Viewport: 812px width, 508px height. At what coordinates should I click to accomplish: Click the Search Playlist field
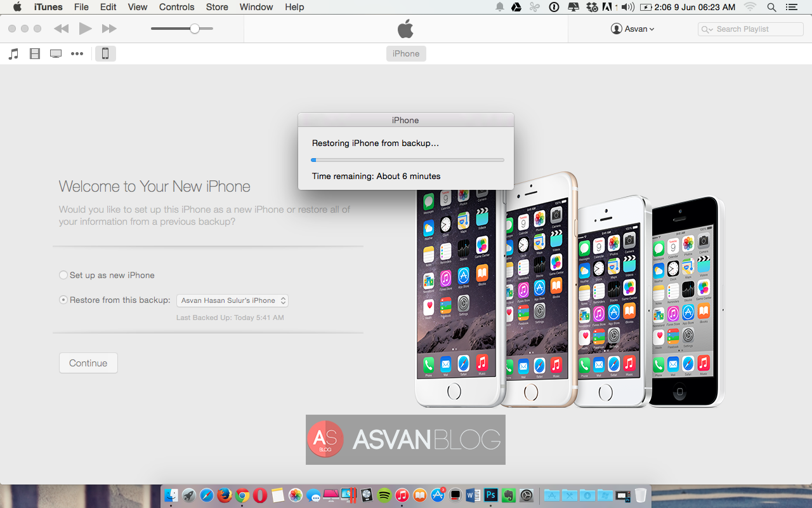750,29
